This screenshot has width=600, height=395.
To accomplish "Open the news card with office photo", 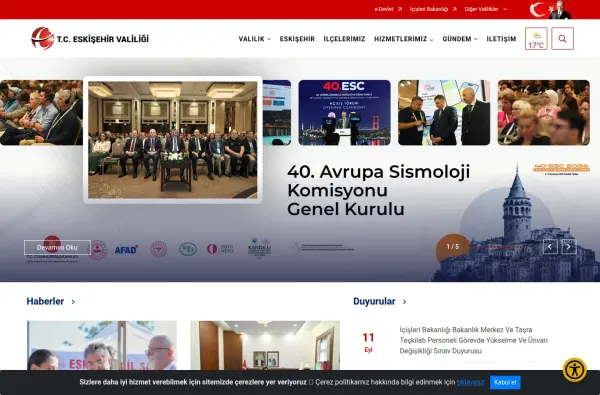I will [x=265, y=346].
